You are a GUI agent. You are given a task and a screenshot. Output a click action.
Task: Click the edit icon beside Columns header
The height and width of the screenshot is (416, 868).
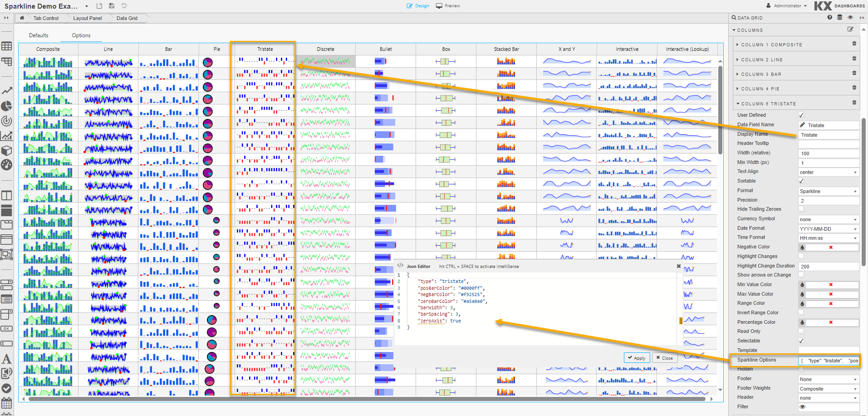click(850, 29)
